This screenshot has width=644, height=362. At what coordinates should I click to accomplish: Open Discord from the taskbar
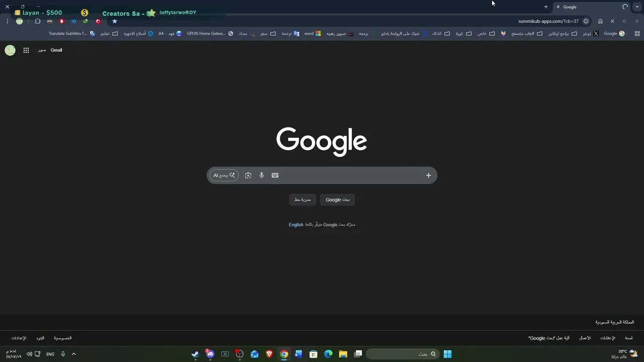click(x=210, y=354)
